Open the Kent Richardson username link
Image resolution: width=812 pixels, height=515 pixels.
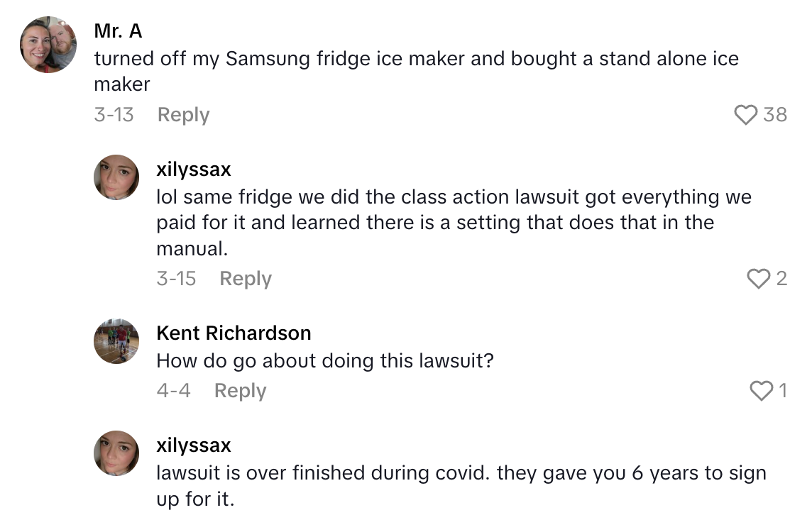point(234,333)
